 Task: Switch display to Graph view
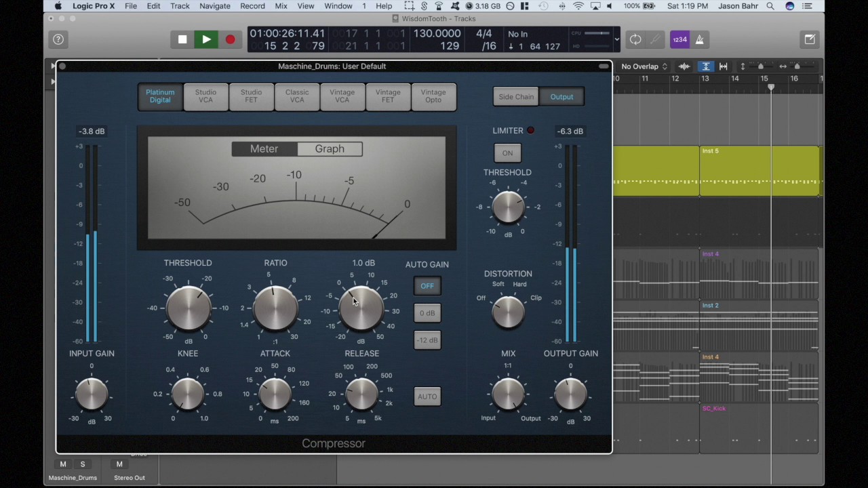tap(330, 148)
